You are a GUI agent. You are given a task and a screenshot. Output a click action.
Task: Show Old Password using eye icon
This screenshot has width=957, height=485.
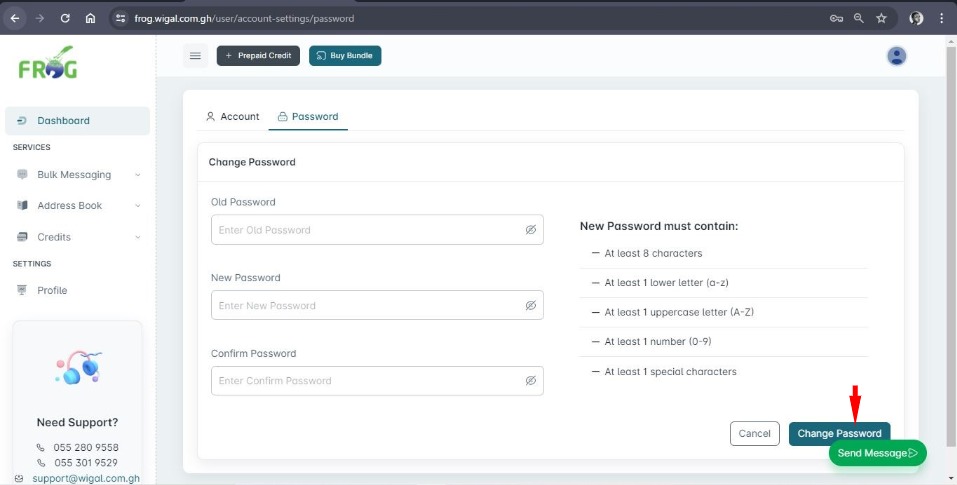click(x=531, y=230)
